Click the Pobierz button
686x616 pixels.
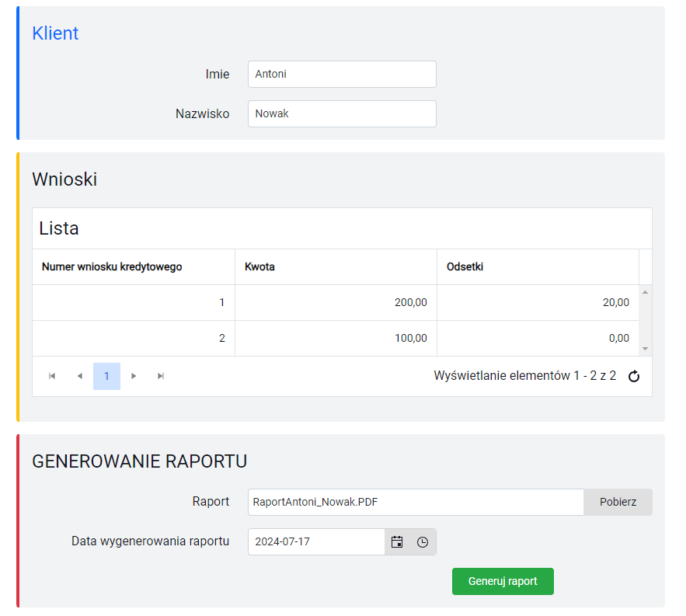click(x=618, y=503)
